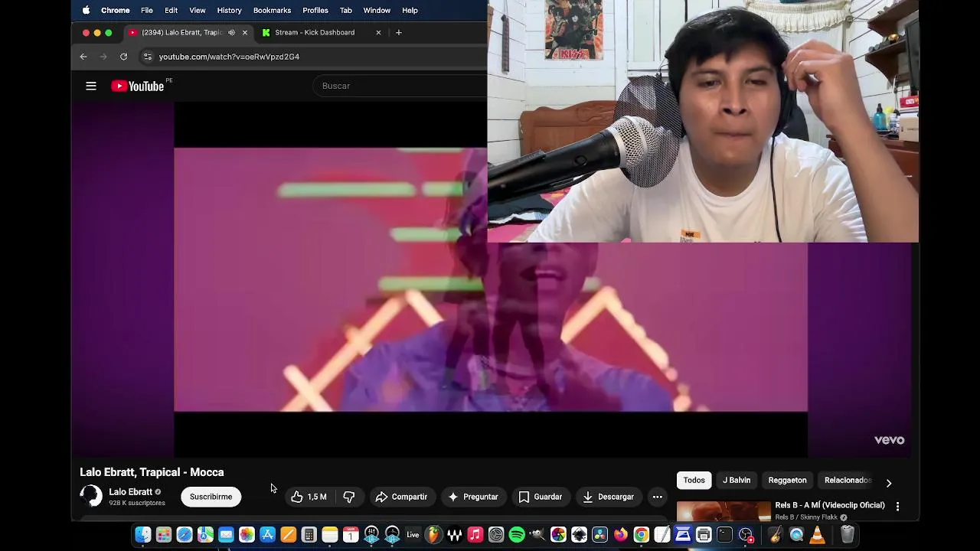This screenshot has width=980, height=551.
Task: Open the Profiles menu
Action: [315, 10]
